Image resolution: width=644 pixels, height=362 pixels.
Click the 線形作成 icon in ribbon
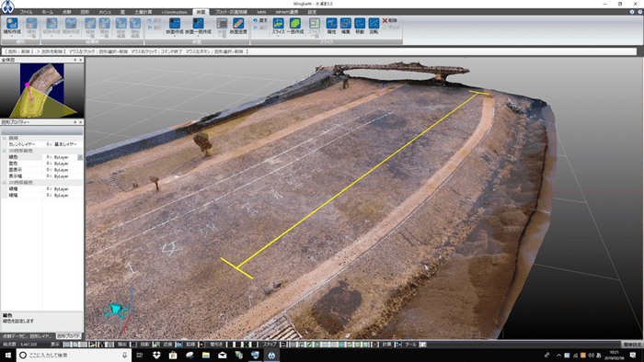click(12, 27)
